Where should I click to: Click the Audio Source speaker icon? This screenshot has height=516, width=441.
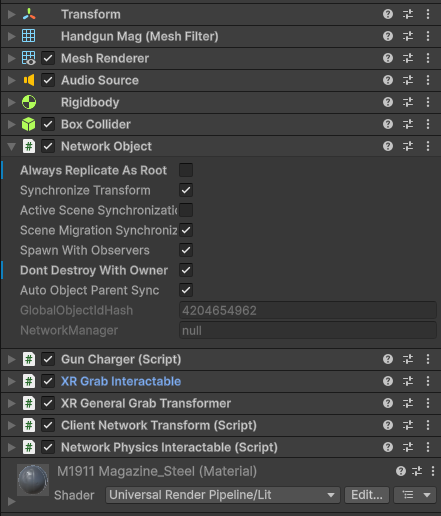pyautogui.click(x=29, y=80)
